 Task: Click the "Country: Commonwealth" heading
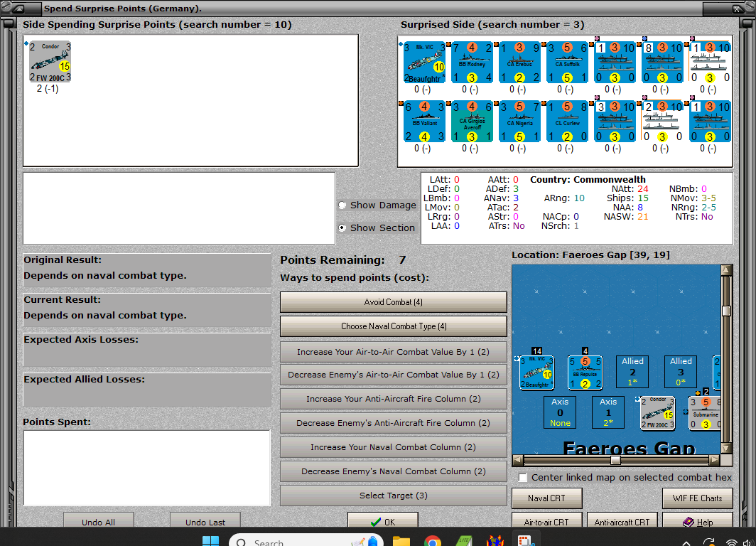pos(588,179)
